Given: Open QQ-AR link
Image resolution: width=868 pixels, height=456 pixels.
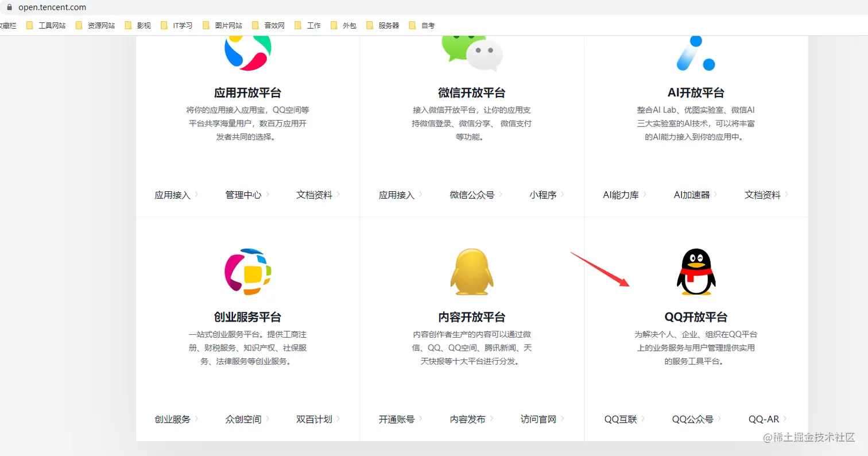Looking at the screenshot, I should [768, 419].
